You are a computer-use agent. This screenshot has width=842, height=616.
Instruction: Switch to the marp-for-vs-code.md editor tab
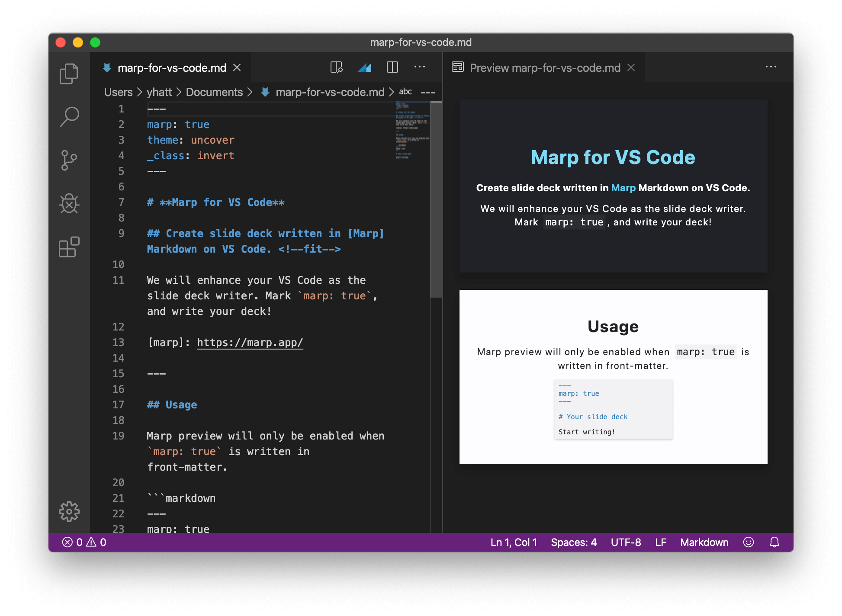pos(172,67)
